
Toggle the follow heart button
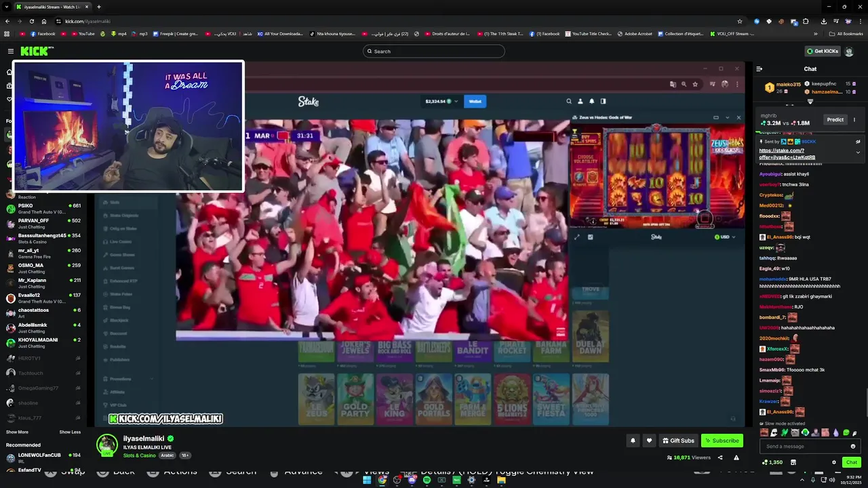649,441
